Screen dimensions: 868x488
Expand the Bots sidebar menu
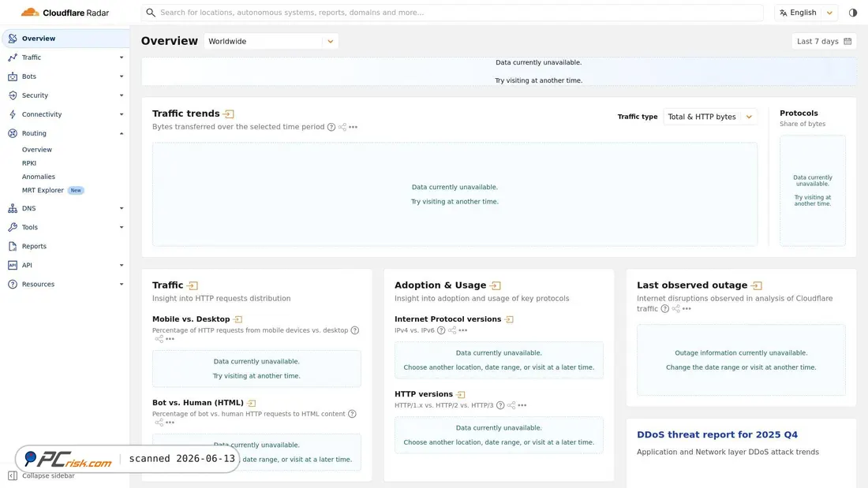click(122, 76)
